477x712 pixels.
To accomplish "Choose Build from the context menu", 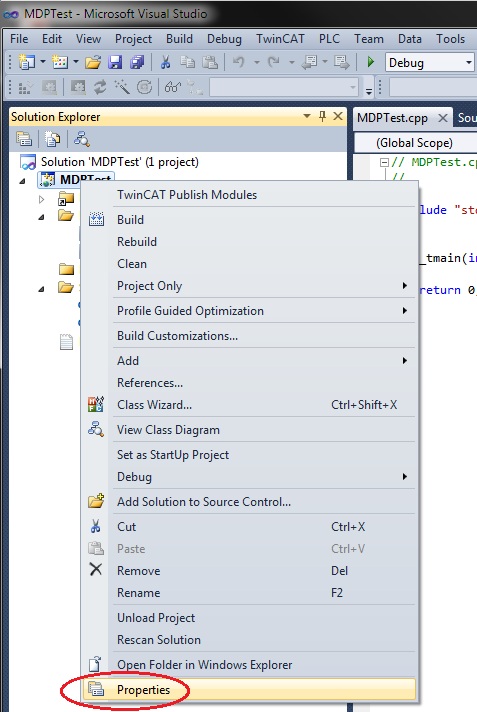I will tap(249, 220).
